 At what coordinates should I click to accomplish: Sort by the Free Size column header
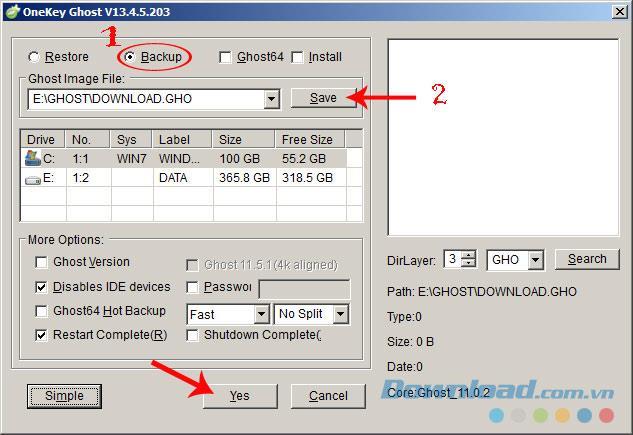coord(308,140)
